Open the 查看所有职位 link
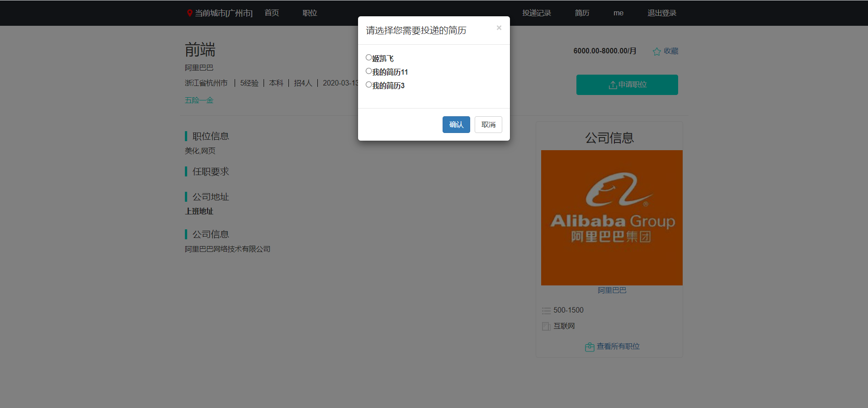 [618, 346]
